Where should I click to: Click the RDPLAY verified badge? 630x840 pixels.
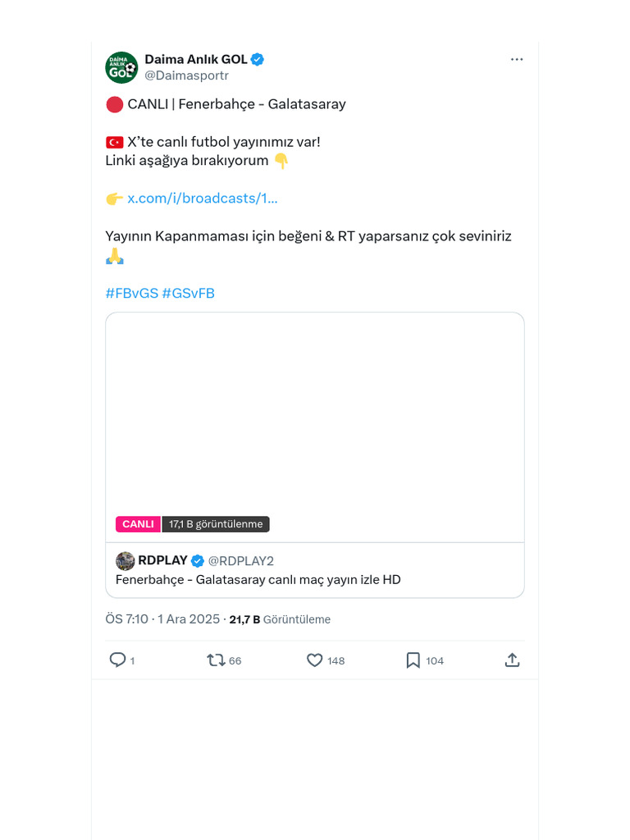(198, 561)
